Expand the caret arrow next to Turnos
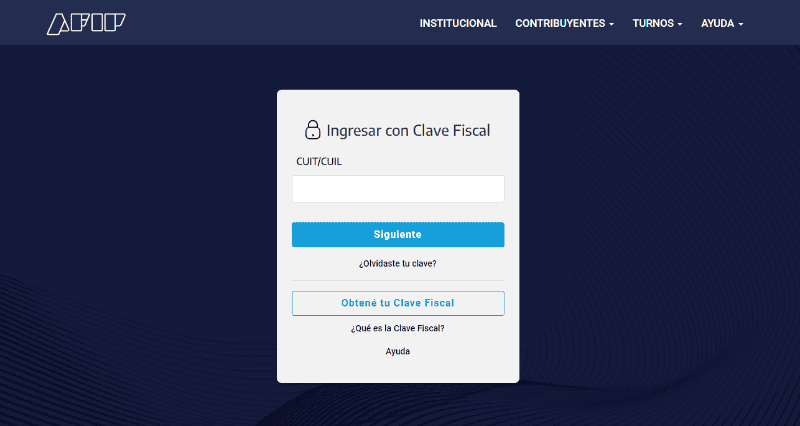800x426 pixels. coord(680,24)
